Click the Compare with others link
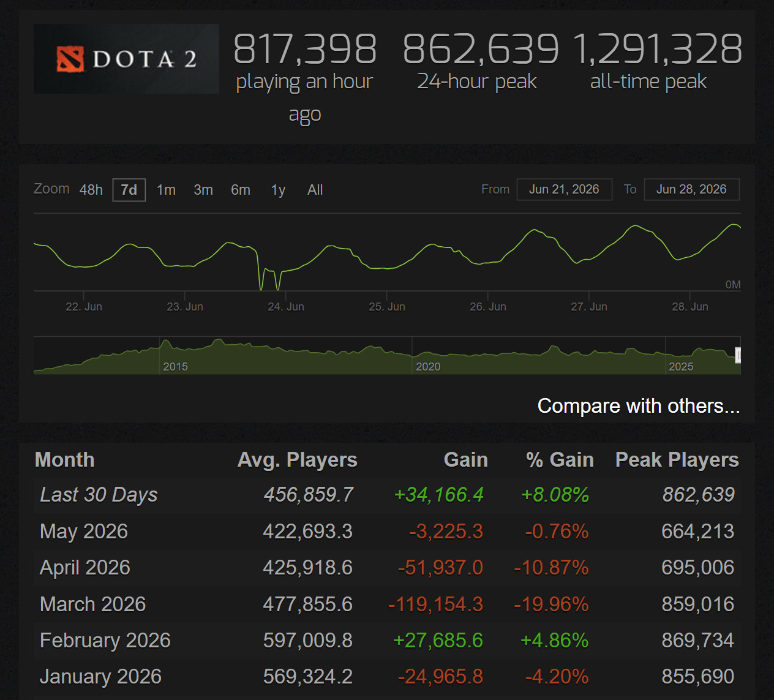Screen dimensions: 774x700 [639, 405]
